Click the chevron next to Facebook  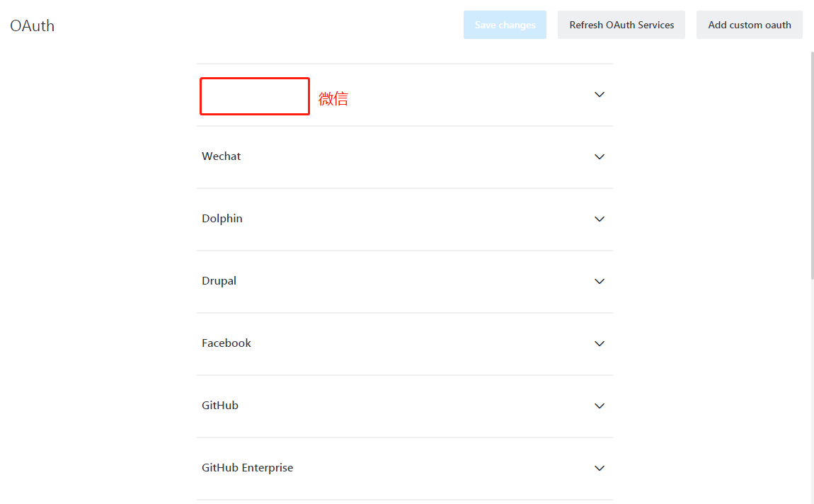[600, 343]
